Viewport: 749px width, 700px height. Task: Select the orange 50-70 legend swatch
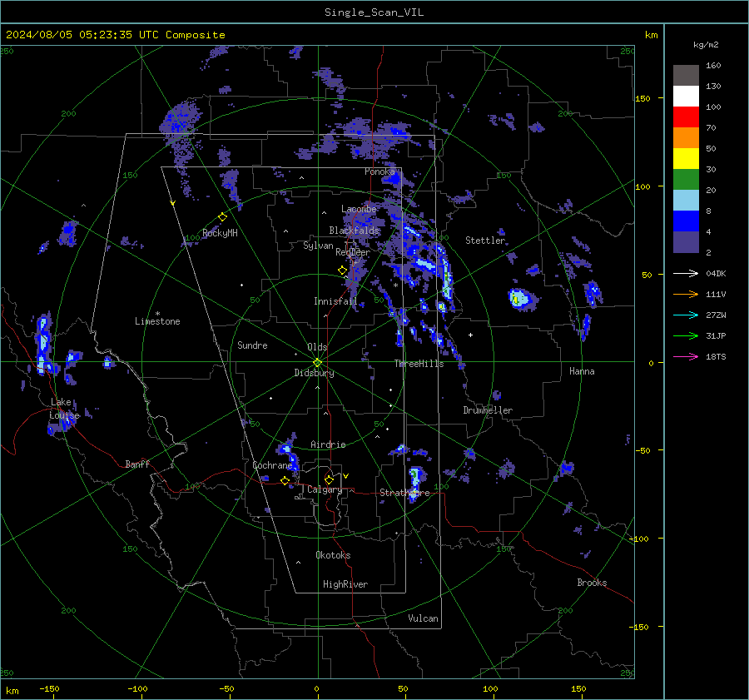pos(686,137)
